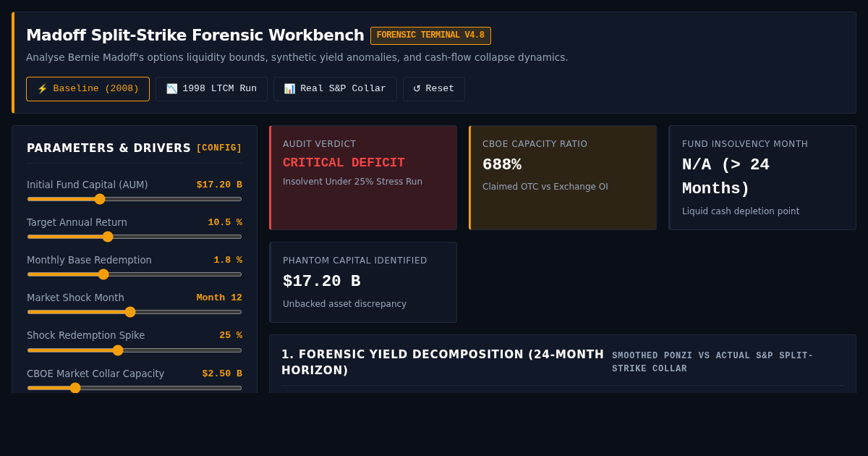Click the Liquid cash depletion point caption
This screenshot has width=868, height=456.
[x=741, y=211]
